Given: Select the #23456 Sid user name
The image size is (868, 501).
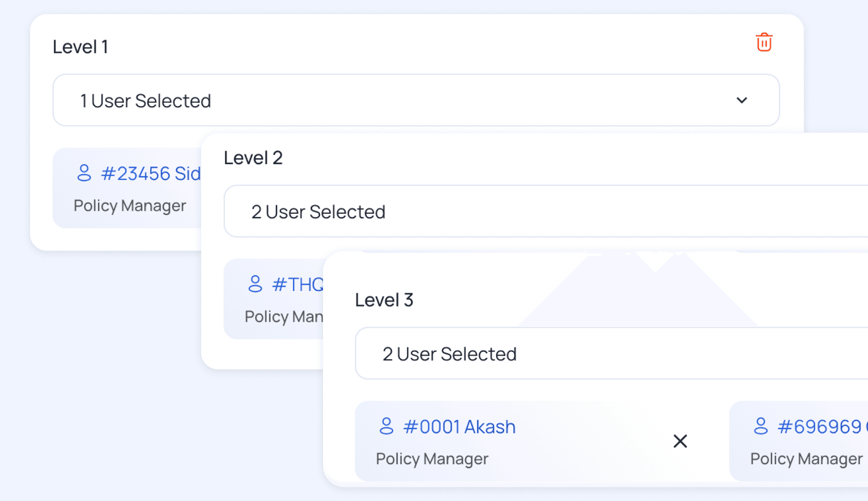Looking at the screenshot, I should pos(151,173).
